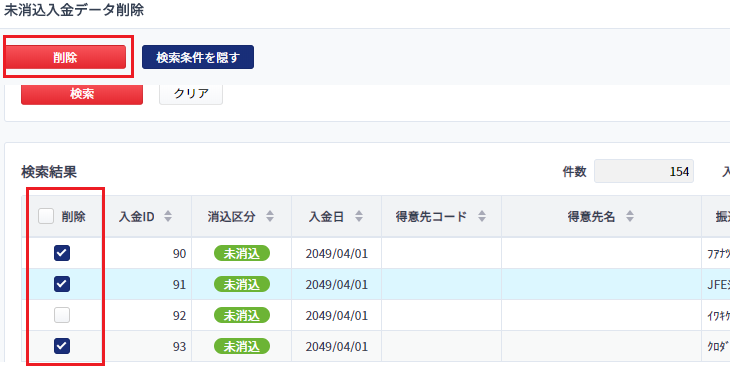Sort by 消込区分 column arrows

(270, 217)
